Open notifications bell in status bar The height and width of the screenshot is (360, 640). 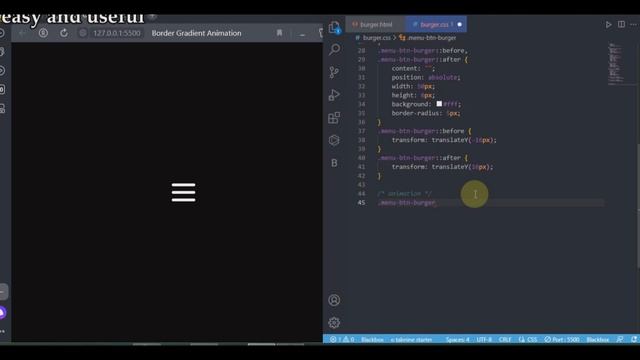(634, 340)
